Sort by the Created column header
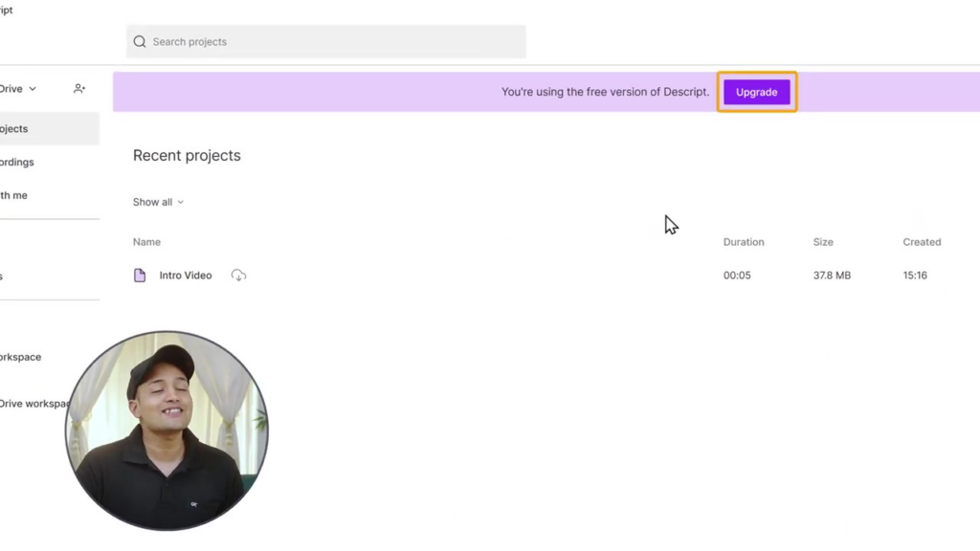Image resolution: width=980 pixels, height=551 pixels. click(x=922, y=242)
